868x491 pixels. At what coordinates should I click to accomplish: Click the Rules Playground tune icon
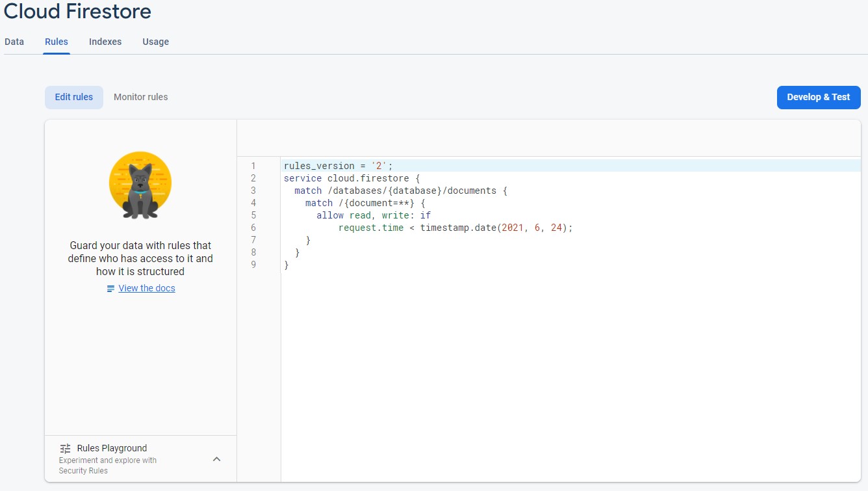point(65,448)
